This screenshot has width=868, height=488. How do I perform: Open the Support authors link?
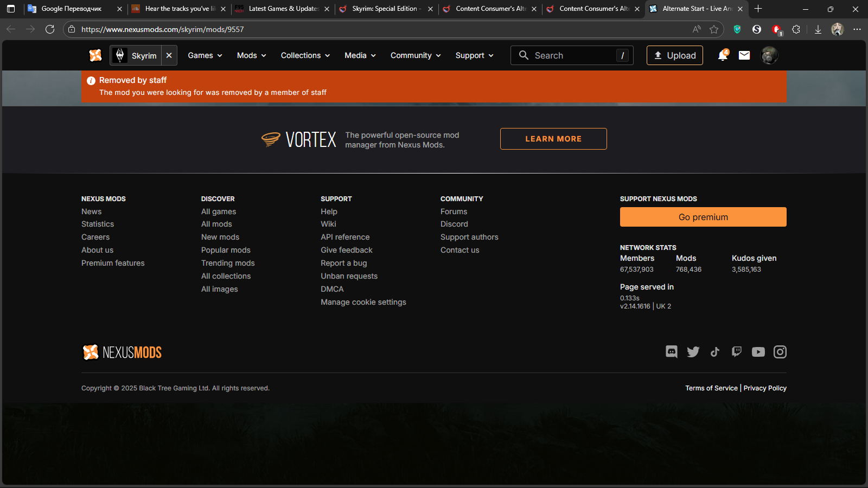(469, 237)
